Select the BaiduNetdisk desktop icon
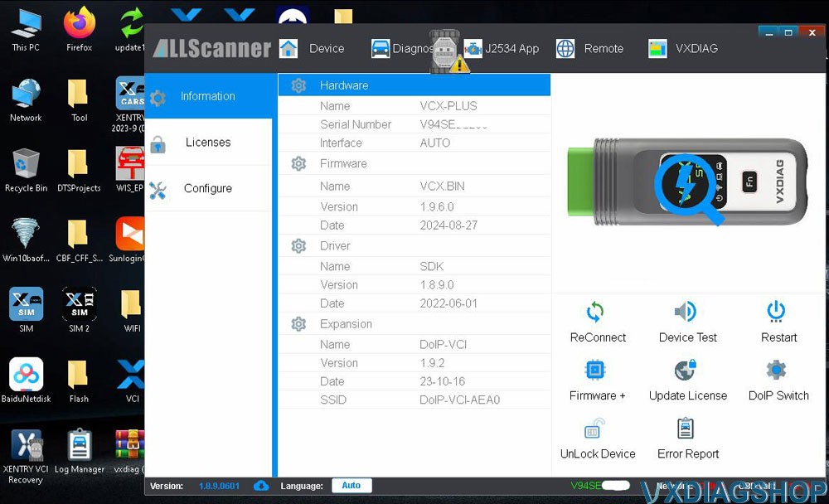829x504 pixels. coord(26,380)
